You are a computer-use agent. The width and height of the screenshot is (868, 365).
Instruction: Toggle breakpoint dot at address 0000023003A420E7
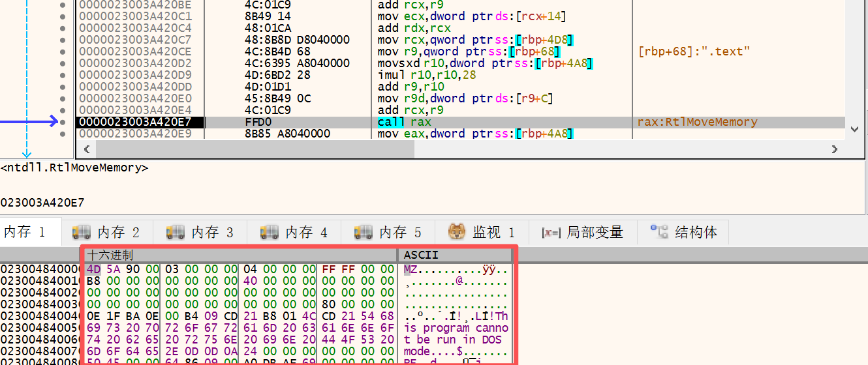click(x=63, y=122)
